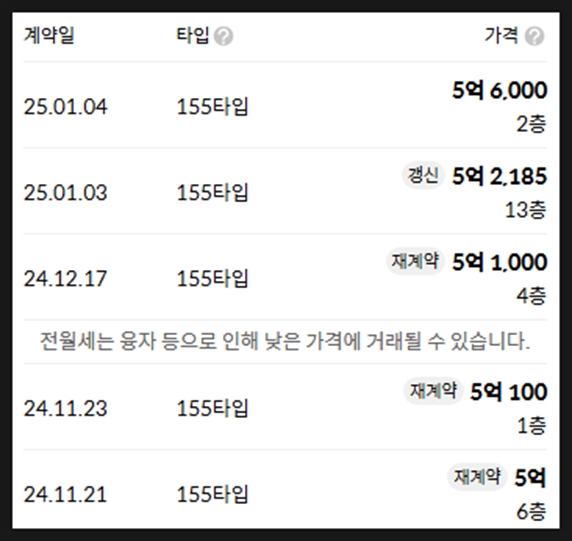Image resolution: width=572 pixels, height=541 pixels.
Task: Click the 갱신 badge
Action: pyautogui.click(x=423, y=175)
